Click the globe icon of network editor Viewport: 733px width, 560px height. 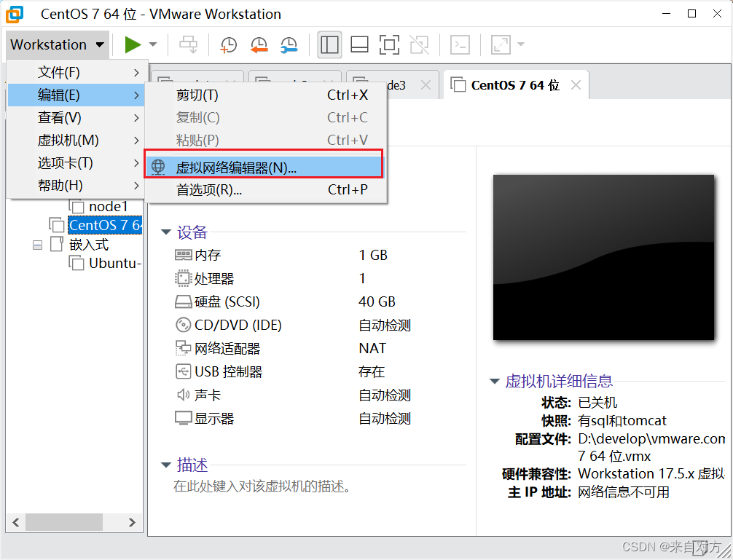(x=158, y=167)
